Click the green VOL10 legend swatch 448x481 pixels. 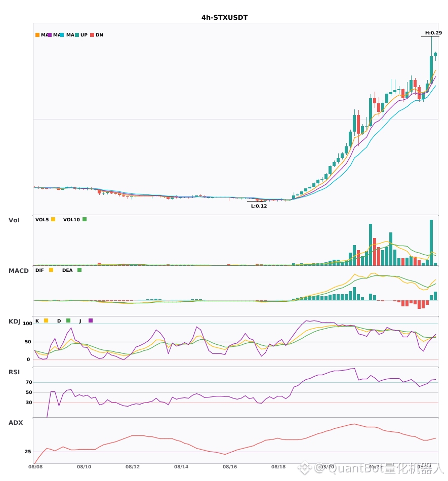(85, 219)
